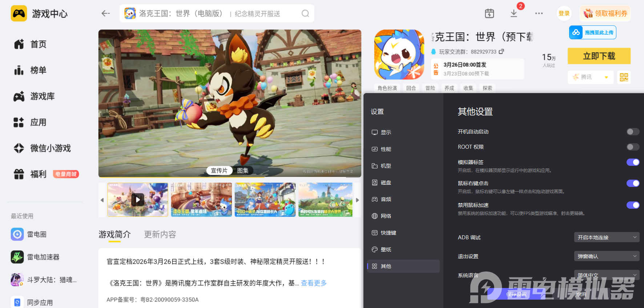Open the 游戏简介 tab
The height and width of the screenshot is (308, 644).
click(x=114, y=235)
